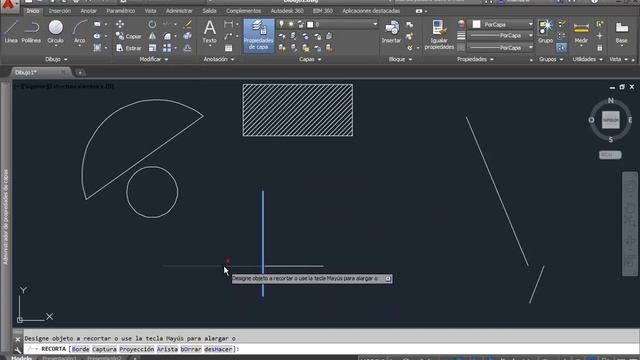Screen dimensions: 640x360
Task: Toggle layer 0 on/off light bulb
Action: [x=281, y=24]
